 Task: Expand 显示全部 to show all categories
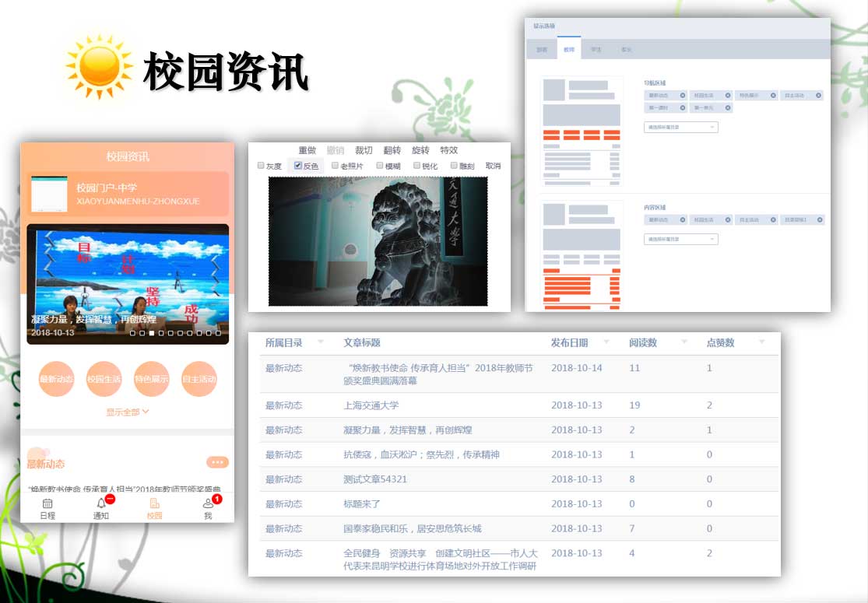coord(128,412)
